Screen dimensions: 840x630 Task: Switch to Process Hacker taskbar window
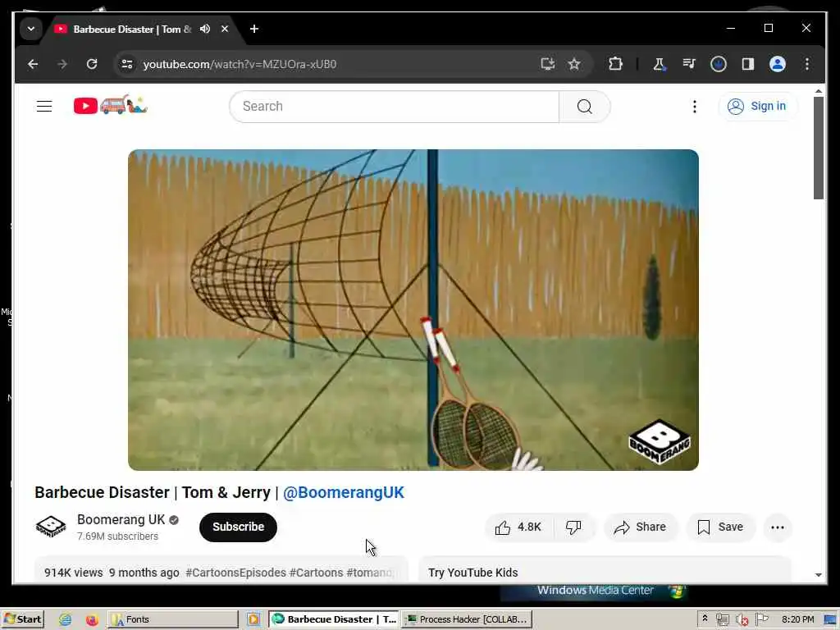tap(467, 619)
